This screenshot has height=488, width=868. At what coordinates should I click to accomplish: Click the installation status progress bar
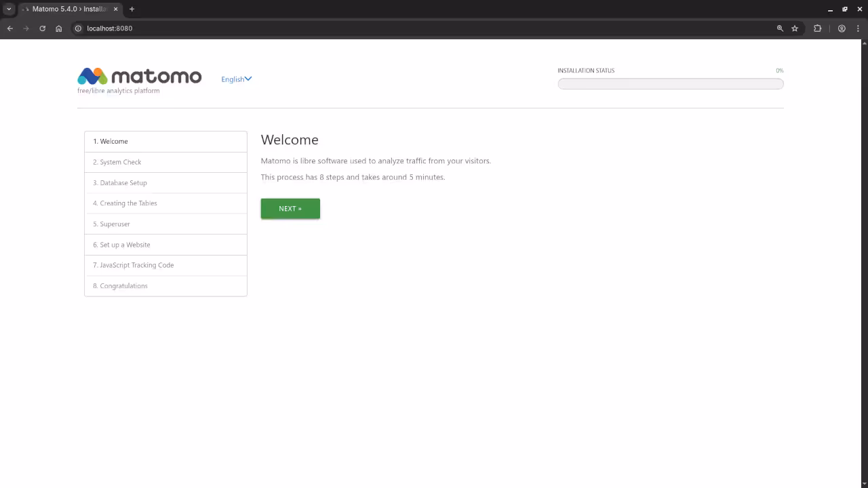[x=670, y=84]
